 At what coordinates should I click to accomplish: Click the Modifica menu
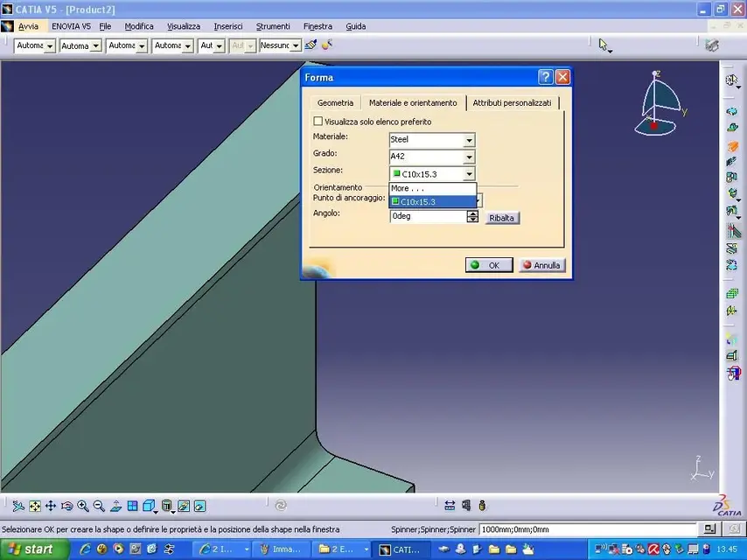[138, 26]
